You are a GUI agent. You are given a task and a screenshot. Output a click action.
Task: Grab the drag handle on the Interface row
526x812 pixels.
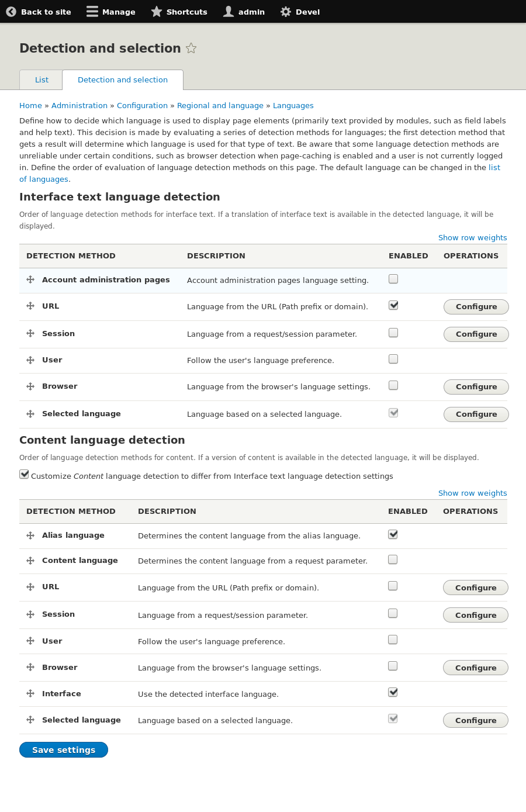[30, 693]
